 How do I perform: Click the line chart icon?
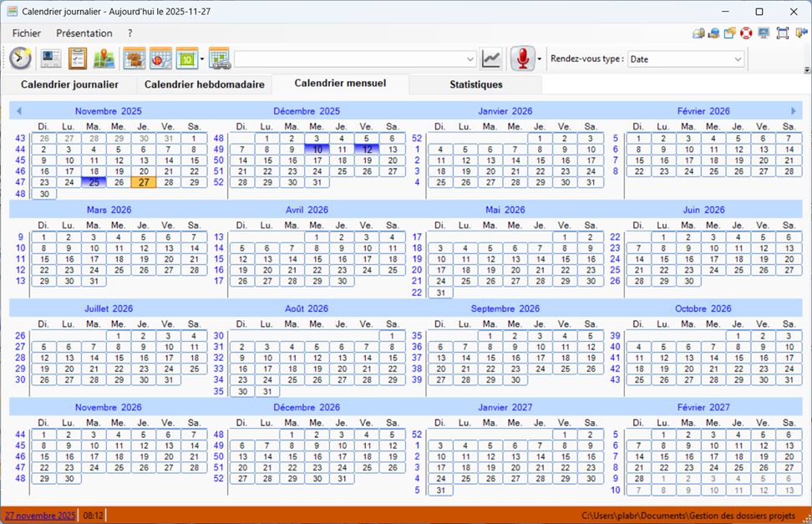pyautogui.click(x=491, y=59)
